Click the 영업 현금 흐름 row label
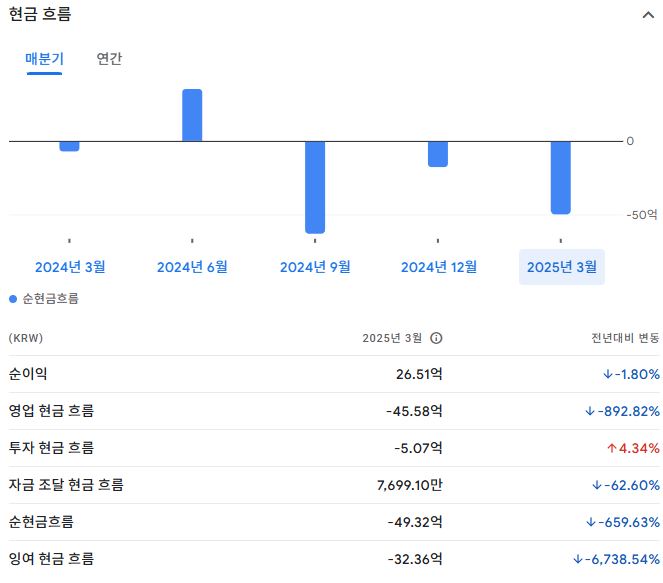Image resolution: width=663 pixels, height=583 pixels. pyautogui.click(x=51, y=411)
